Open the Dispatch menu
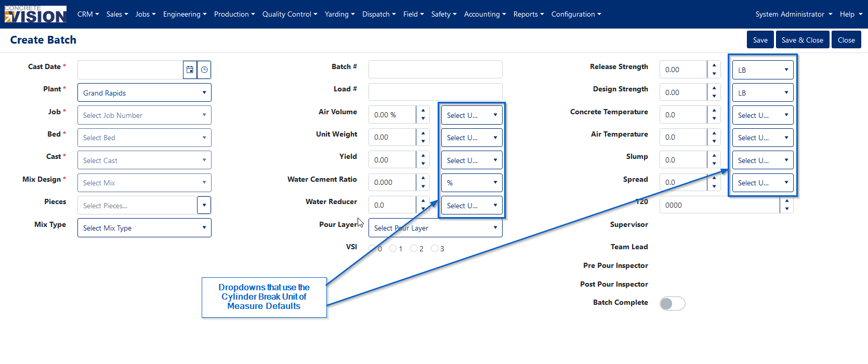The image size is (868, 364). point(379,14)
